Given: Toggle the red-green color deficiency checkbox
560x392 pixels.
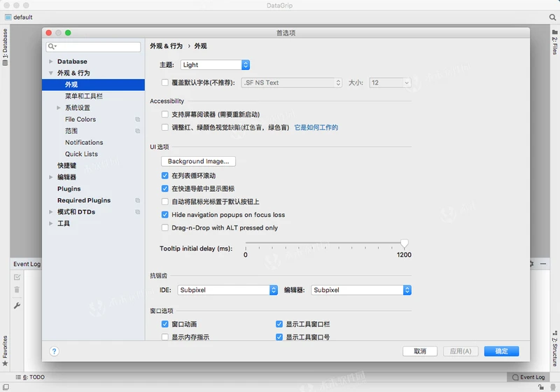Looking at the screenshot, I should [x=164, y=127].
